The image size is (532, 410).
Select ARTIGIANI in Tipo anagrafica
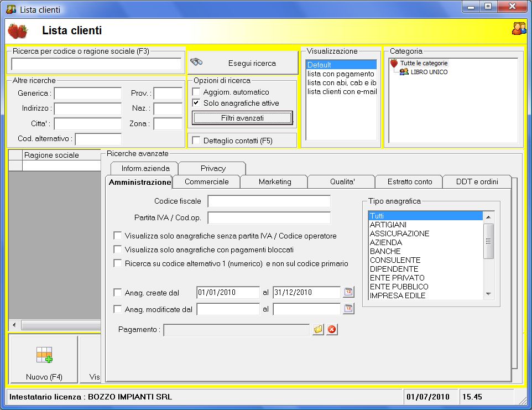[425, 224]
